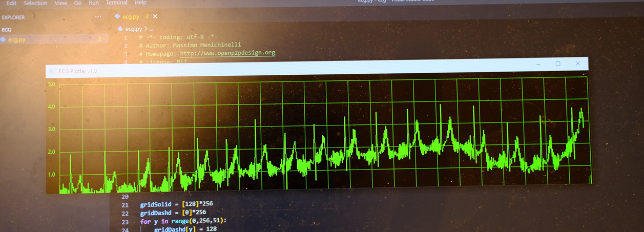Screen dimensions: 644x232
Task: Collapse the ECG folder section in Explorer
Action: click(7, 30)
